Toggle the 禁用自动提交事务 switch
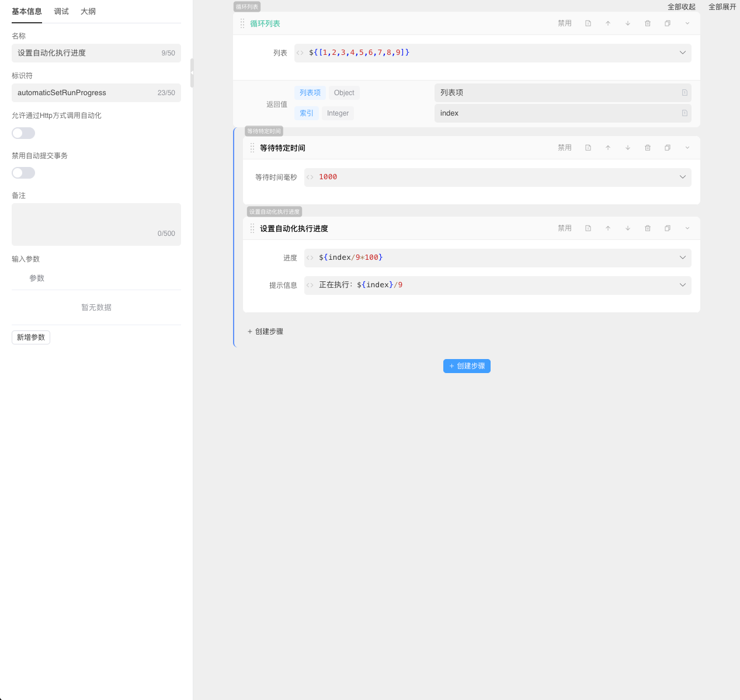 point(23,173)
